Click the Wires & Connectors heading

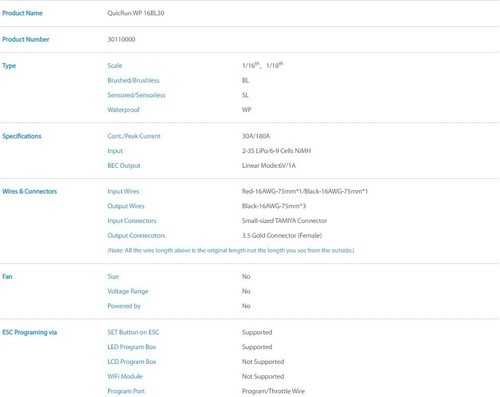point(30,191)
